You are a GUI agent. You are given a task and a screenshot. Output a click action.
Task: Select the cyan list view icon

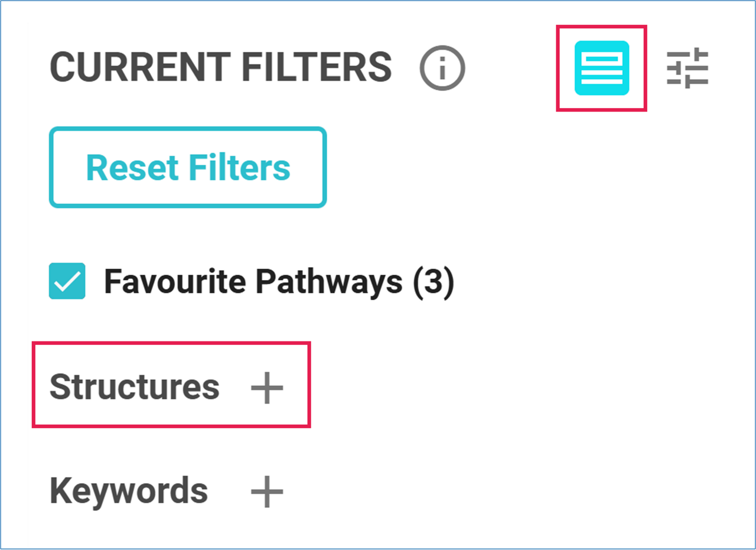601,68
